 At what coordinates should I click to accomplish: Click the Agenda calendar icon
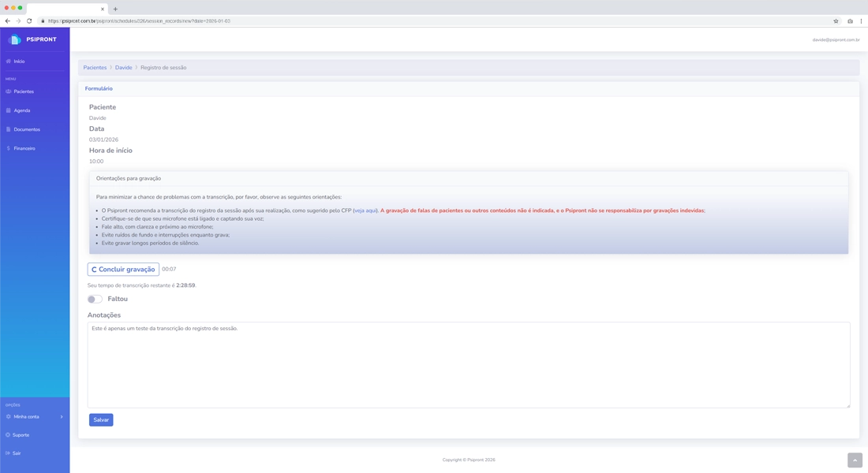[x=9, y=110]
